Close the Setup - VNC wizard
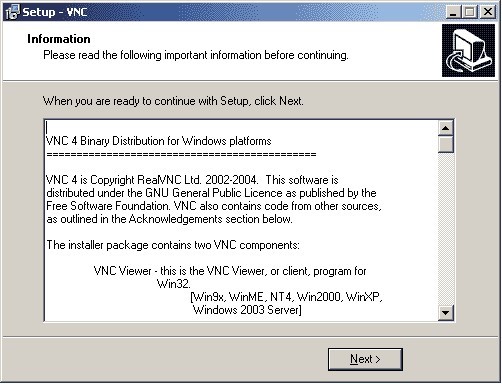502x384 pixels. click(x=488, y=12)
